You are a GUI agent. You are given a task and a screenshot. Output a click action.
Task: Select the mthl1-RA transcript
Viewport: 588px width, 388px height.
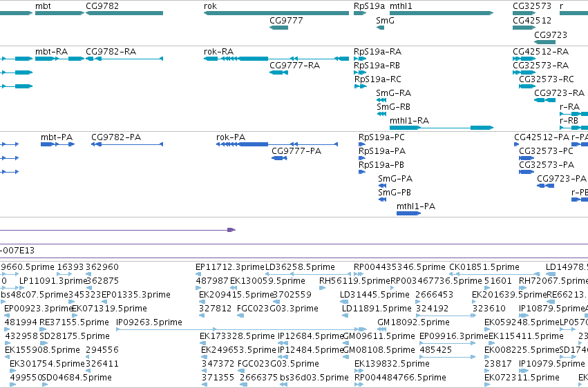point(442,128)
